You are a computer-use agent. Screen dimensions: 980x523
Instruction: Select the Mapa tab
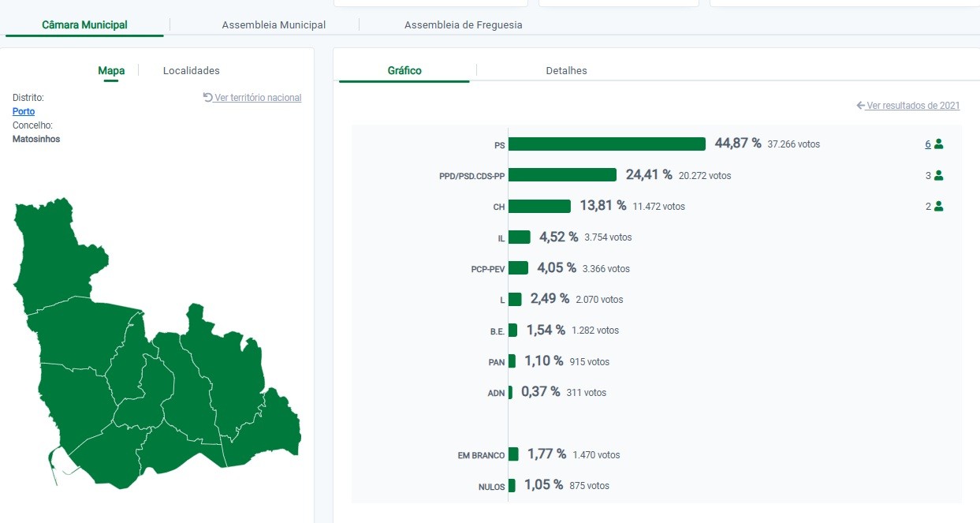pos(111,71)
